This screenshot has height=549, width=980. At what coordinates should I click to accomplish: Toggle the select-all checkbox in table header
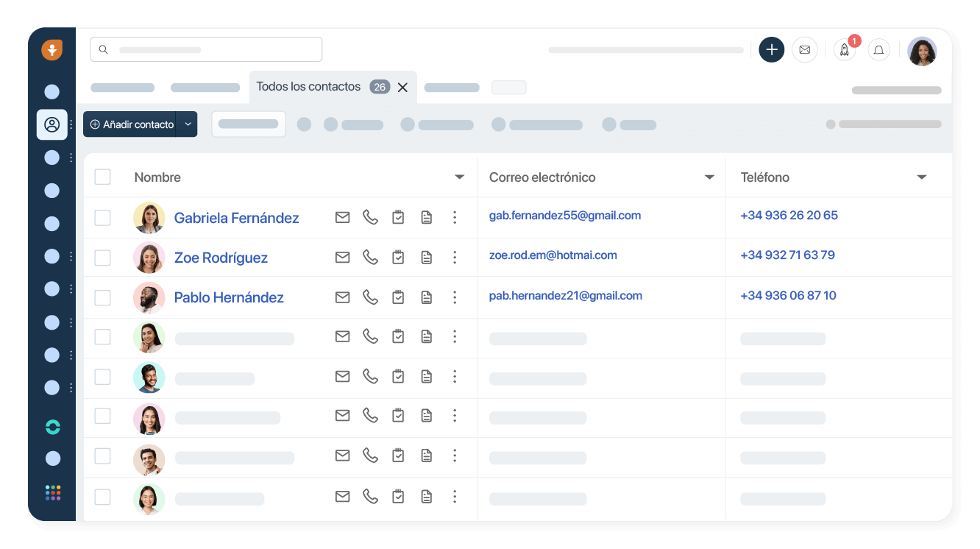[x=102, y=177]
